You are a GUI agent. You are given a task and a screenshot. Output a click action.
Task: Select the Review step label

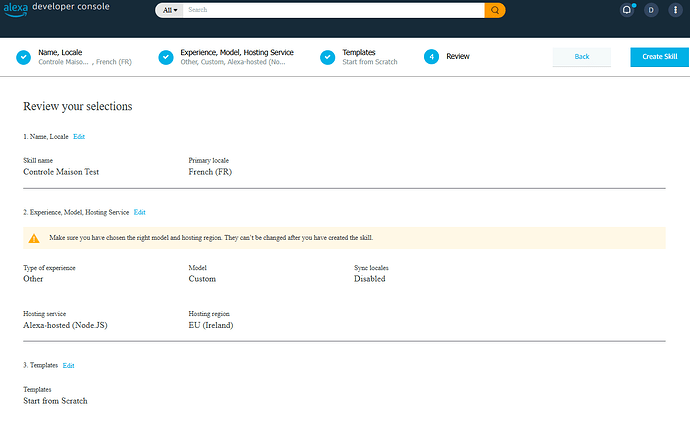pyautogui.click(x=458, y=56)
